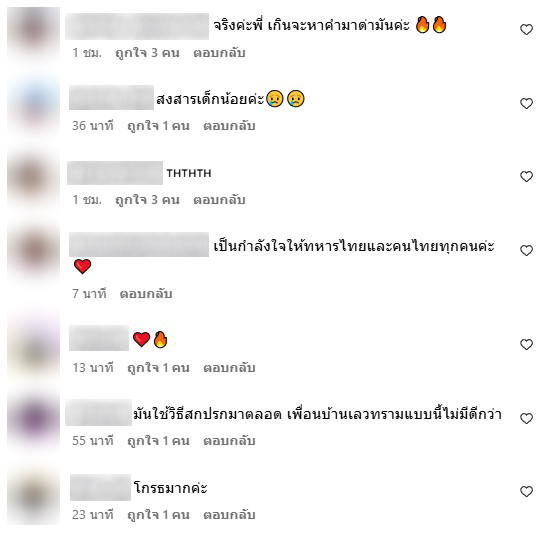This screenshot has height=536, width=544.
Task: Like the comment about เกินจะหาคำมาด่ามันค่ะ
Action: [x=526, y=29]
